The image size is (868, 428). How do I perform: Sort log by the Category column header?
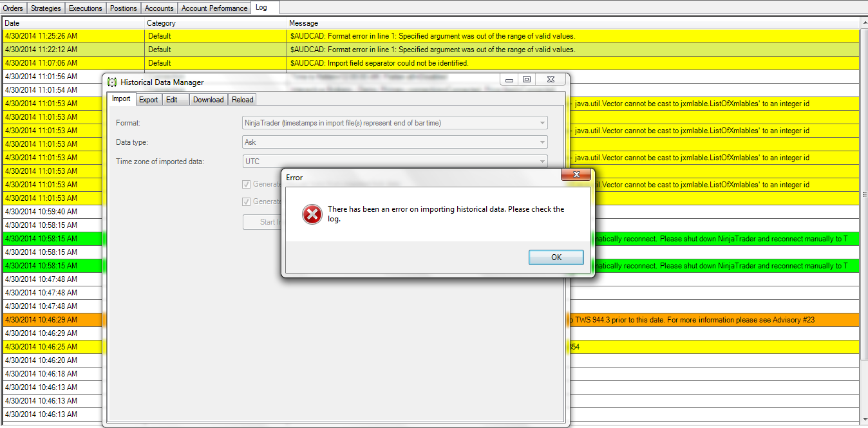pyautogui.click(x=216, y=23)
